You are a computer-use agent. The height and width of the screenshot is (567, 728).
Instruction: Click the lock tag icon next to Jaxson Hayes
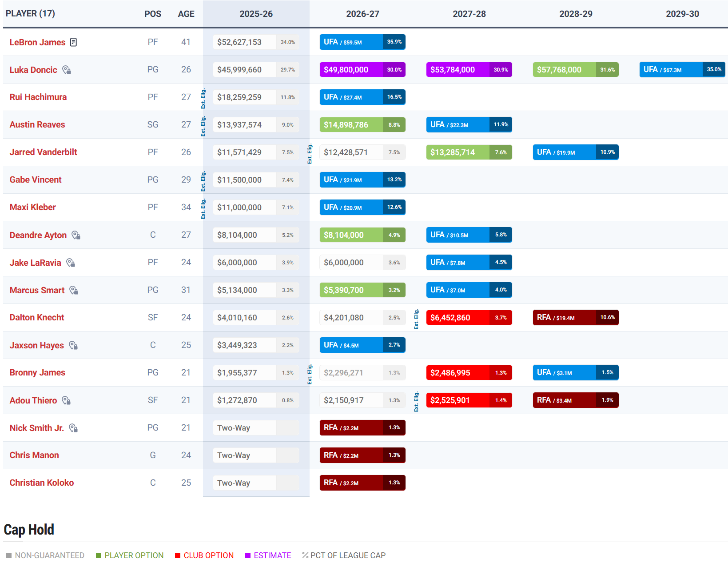(x=74, y=345)
